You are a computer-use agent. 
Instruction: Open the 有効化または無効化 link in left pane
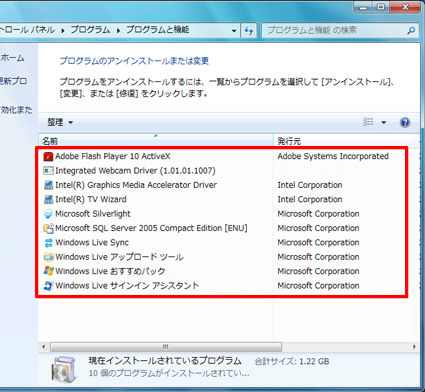(16, 110)
